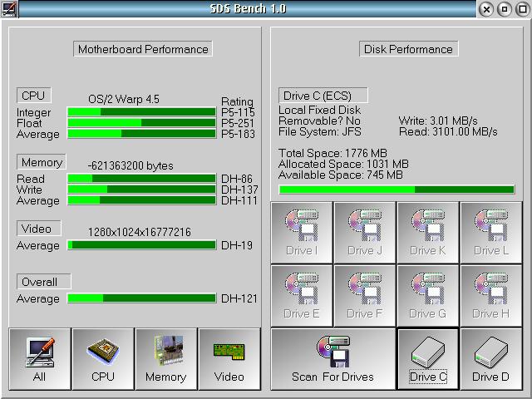This screenshot has width=532, height=399.
Task: Click Scan For Drives button
Action: click(x=332, y=358)
